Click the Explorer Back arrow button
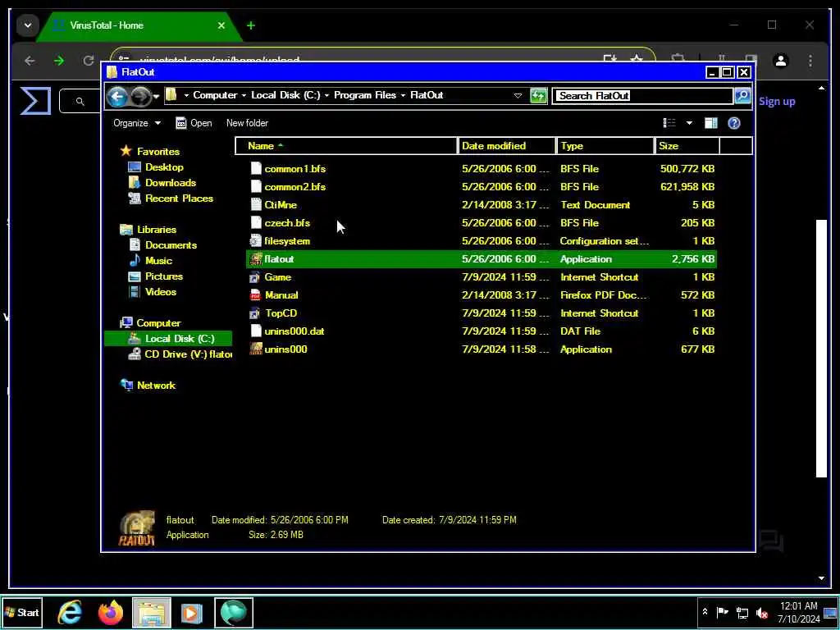This screenshot has width=840, height=630. click(117, 97)
